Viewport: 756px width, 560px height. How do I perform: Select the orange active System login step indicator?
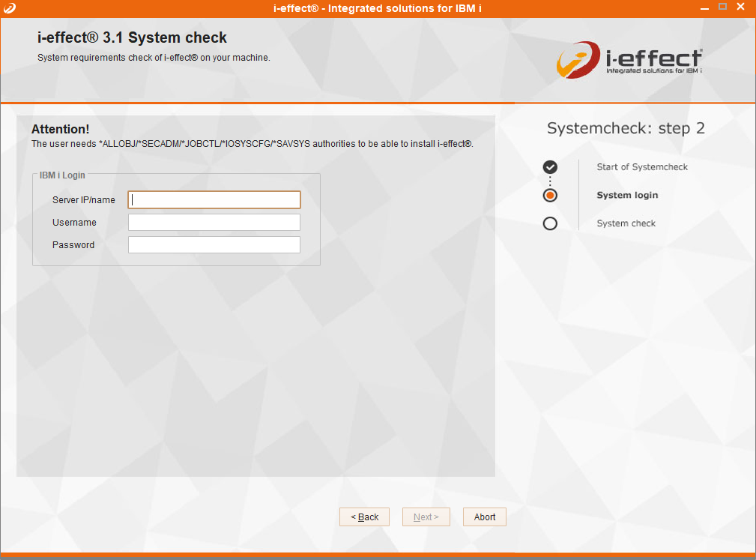[550, 196]
